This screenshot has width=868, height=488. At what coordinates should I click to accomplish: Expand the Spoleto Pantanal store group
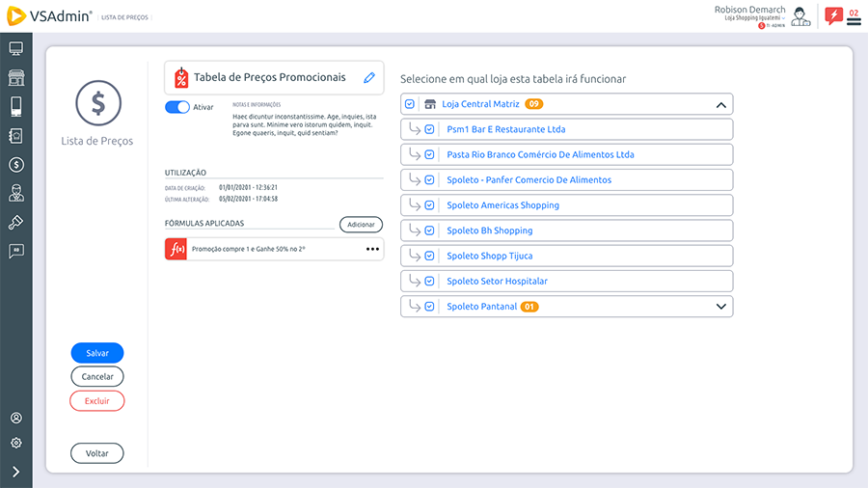point(719,307)
